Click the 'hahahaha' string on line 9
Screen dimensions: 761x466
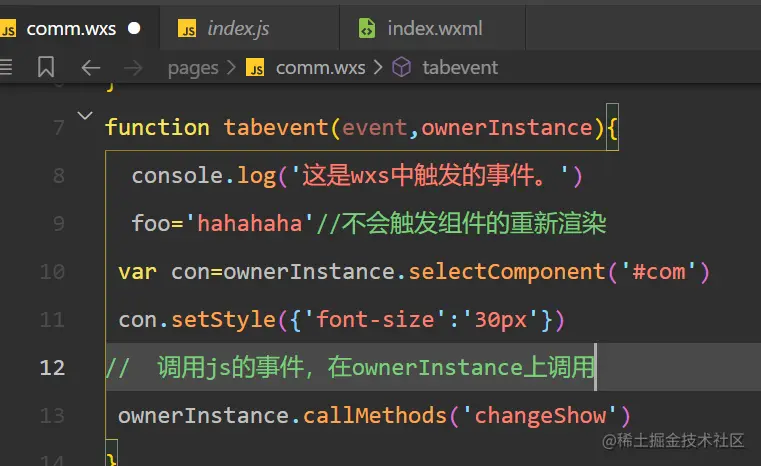(249, 224)
